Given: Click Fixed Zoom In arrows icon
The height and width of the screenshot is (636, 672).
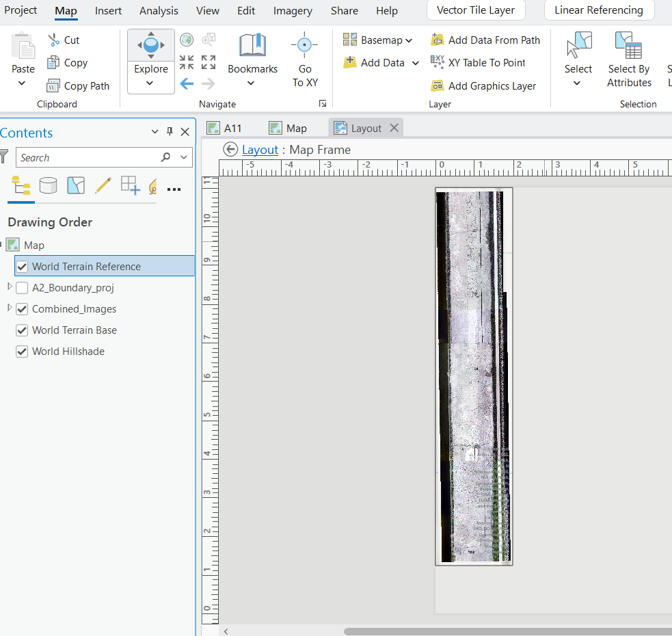Looking at the screenshot, I should click(187, 62).
